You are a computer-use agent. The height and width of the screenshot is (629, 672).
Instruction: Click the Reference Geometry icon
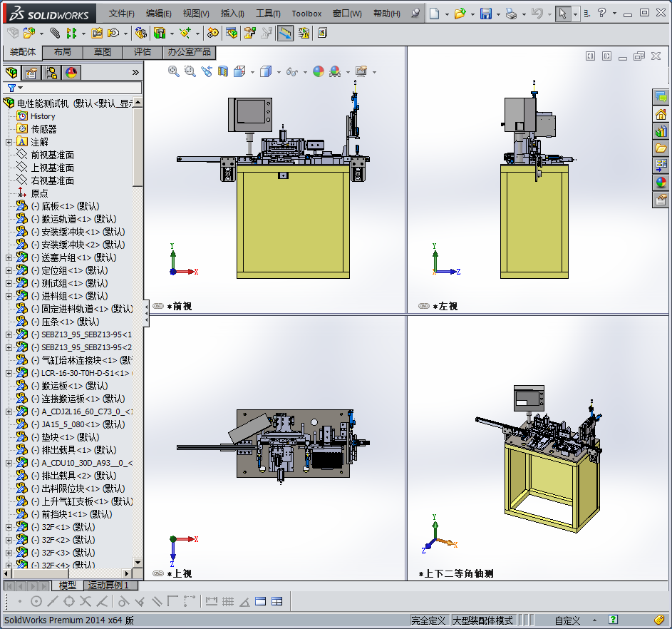tap(185, 33)
